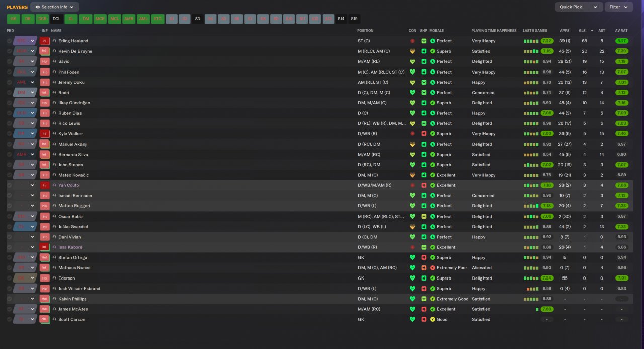Click Yan Couto's Inj status badge
This screenshot has height=349, width=644.
click(x=45, y=185)
